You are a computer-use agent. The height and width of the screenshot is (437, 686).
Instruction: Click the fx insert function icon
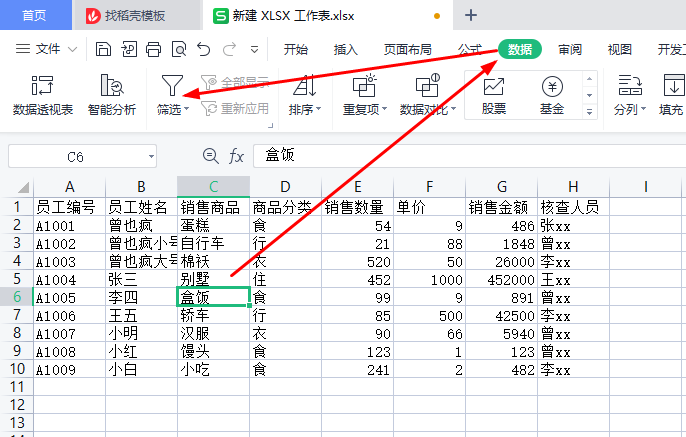click(x=236, y=156)
